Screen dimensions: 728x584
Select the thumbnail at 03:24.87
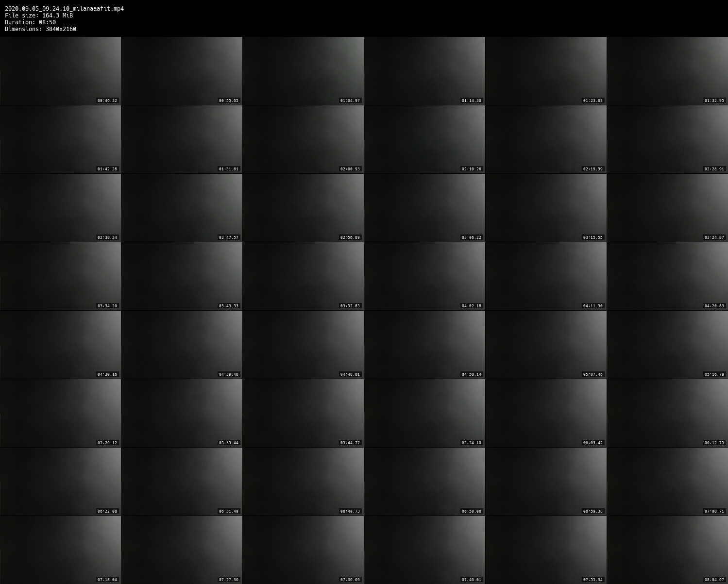click(667, 208)
